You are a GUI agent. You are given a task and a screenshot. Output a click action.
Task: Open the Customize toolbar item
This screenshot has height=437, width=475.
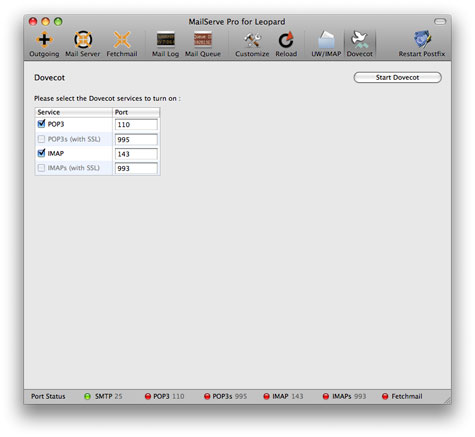[252, 44]
